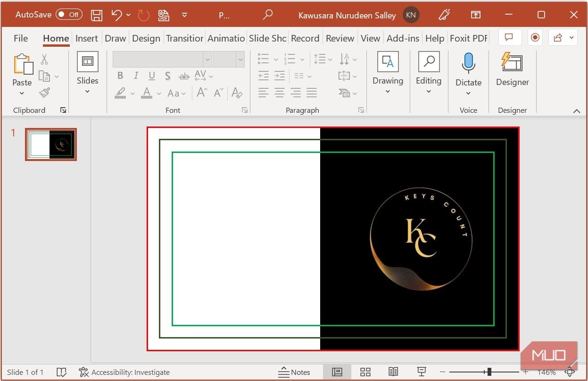Click the record button icon near Share
The height and width of the screenshot is (381, 588).
tap(535, 37)
